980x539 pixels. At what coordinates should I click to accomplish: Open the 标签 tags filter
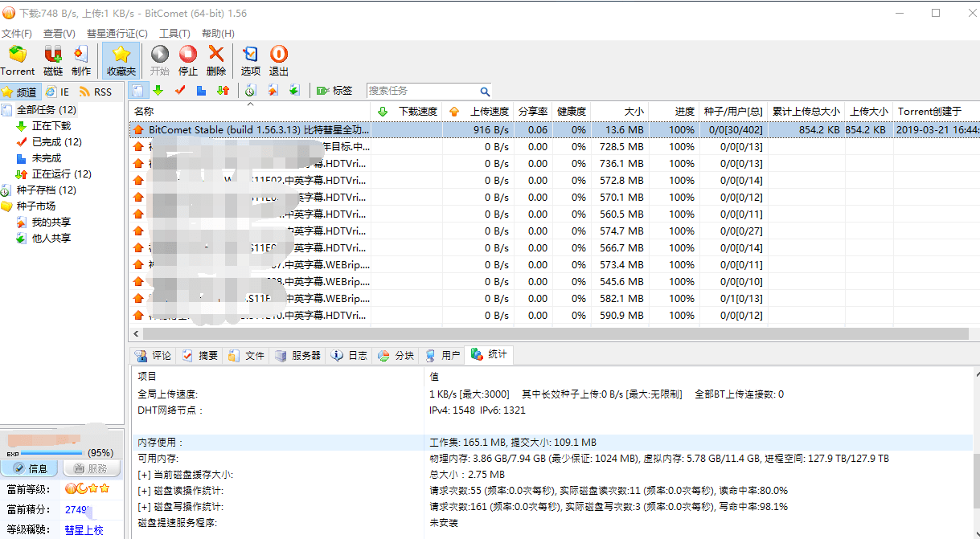point(334,91)
